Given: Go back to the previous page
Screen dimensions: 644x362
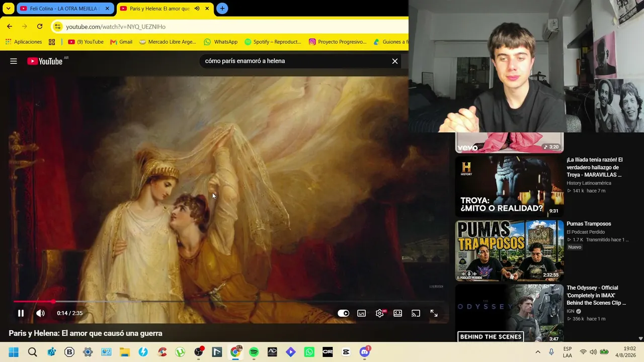Looking at the screenshot, I should (10, 26).
